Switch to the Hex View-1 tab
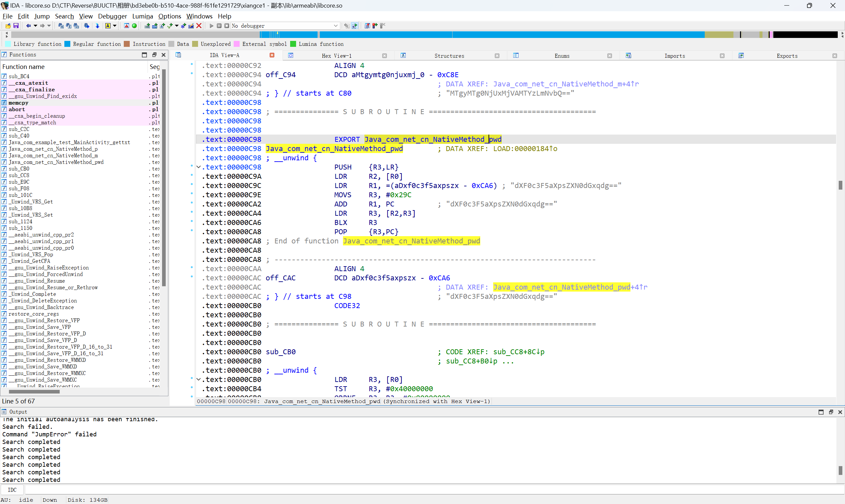Image resolution: width=845 pixels, height=504 pixels. click(x=336, y=56)
